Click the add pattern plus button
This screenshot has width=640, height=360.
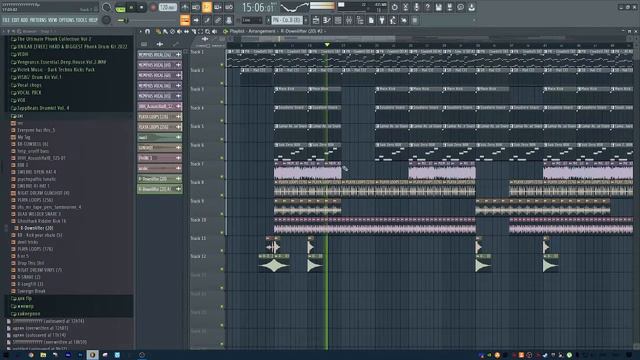(306, 20)
